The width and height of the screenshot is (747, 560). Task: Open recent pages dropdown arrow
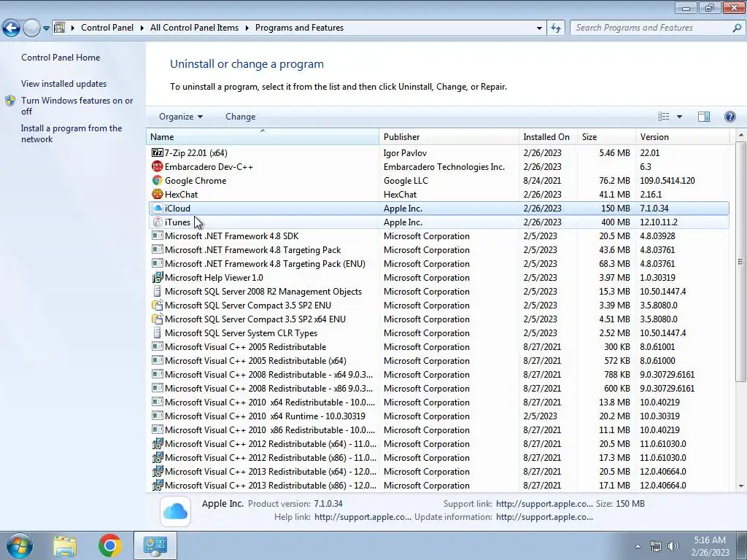(x=46, y=28)
